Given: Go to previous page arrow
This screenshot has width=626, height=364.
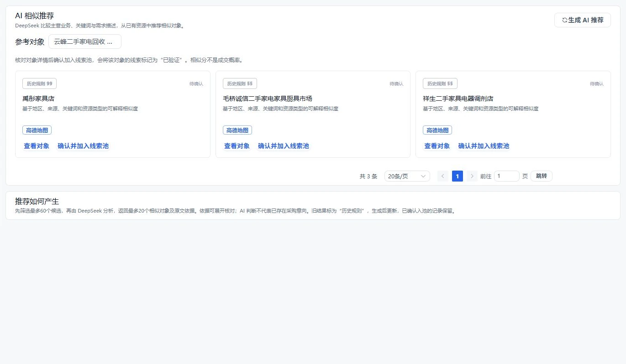Looking at the screenshot, I should (x=443, y=176).
